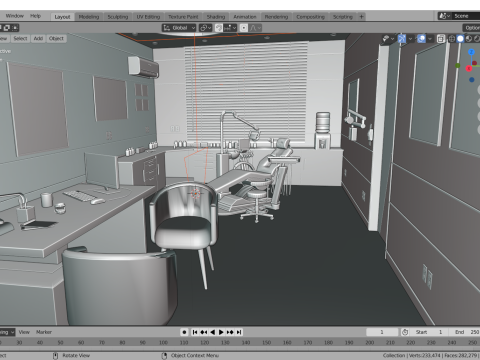Click the Rotate View mouse hint icon
Viewport: 480px width, 360px height.
(x=56, y=356)
